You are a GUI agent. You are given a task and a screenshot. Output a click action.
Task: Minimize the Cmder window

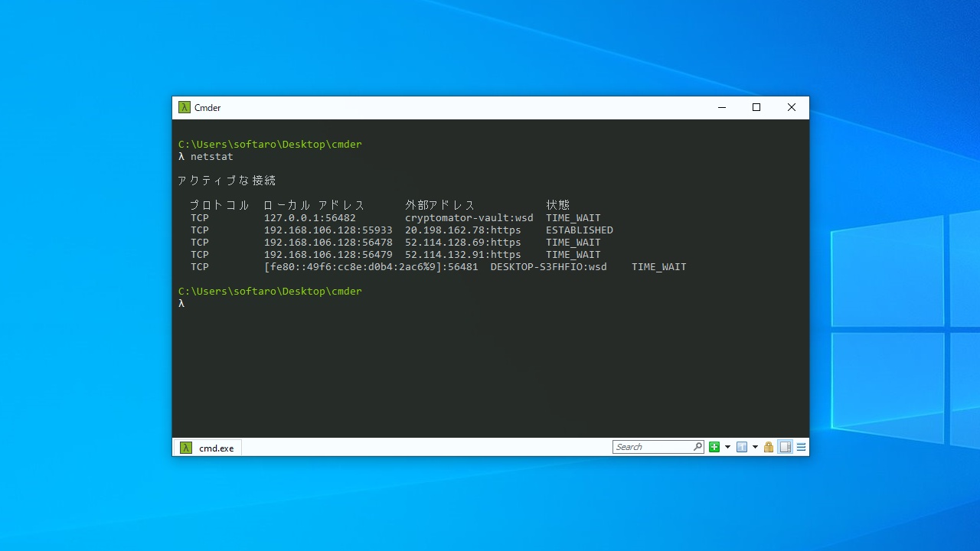[721, 108]
